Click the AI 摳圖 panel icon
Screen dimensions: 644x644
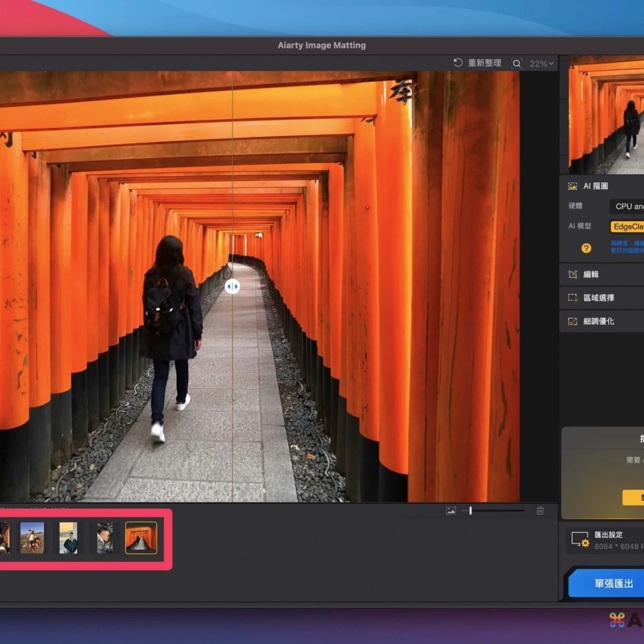572,186
